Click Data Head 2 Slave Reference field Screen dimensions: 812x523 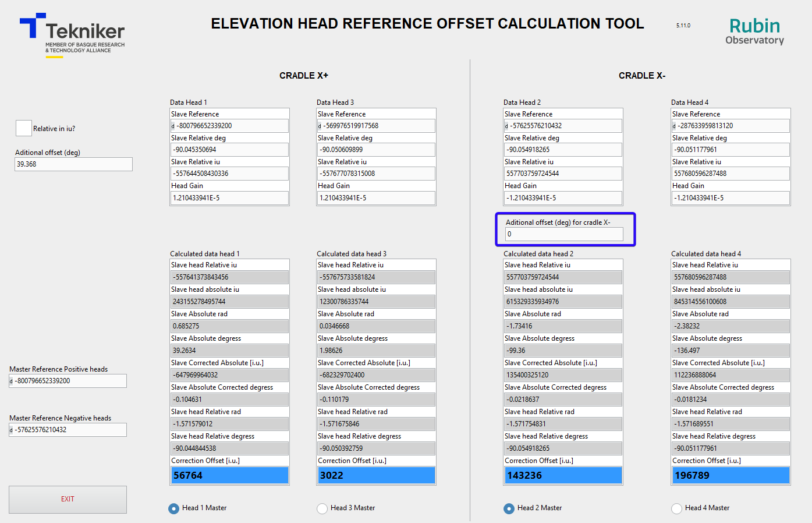pos(563,126)
